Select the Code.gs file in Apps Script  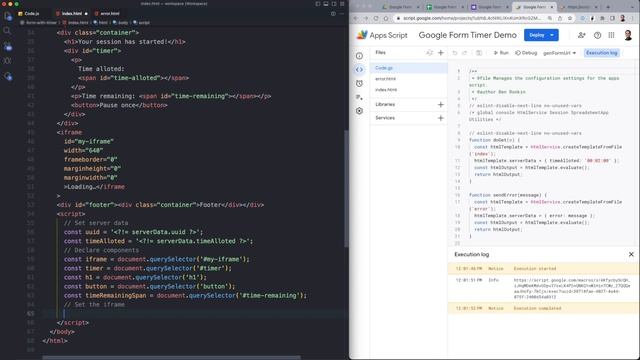pyautogui.click(x=409, y=68)
